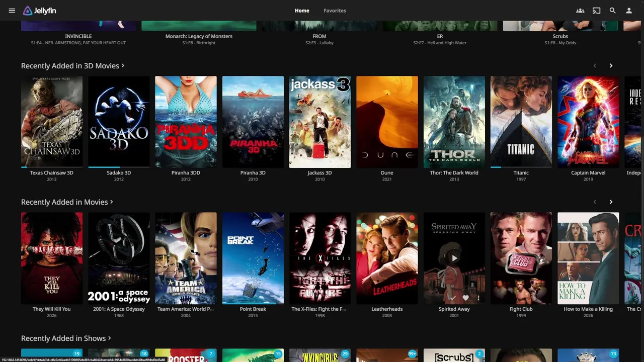Play Spirited Away with the play overlay
Screen dimensions: 644x362
pyautogui.click(x=454, y=258)
